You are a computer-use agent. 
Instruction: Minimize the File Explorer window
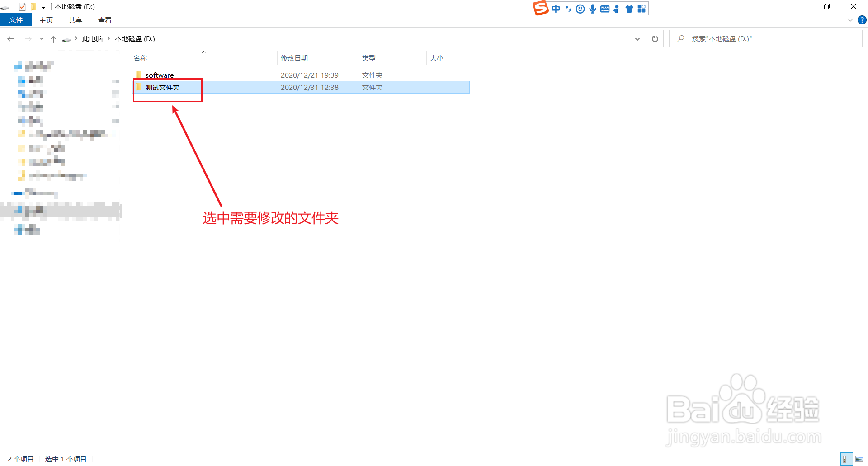pos(801,6)
